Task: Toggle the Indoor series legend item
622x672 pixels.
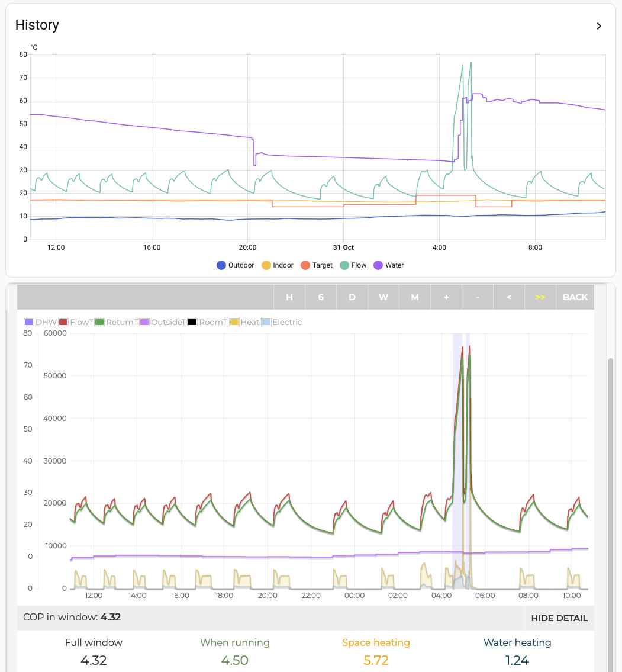Action: click(277, 265)
